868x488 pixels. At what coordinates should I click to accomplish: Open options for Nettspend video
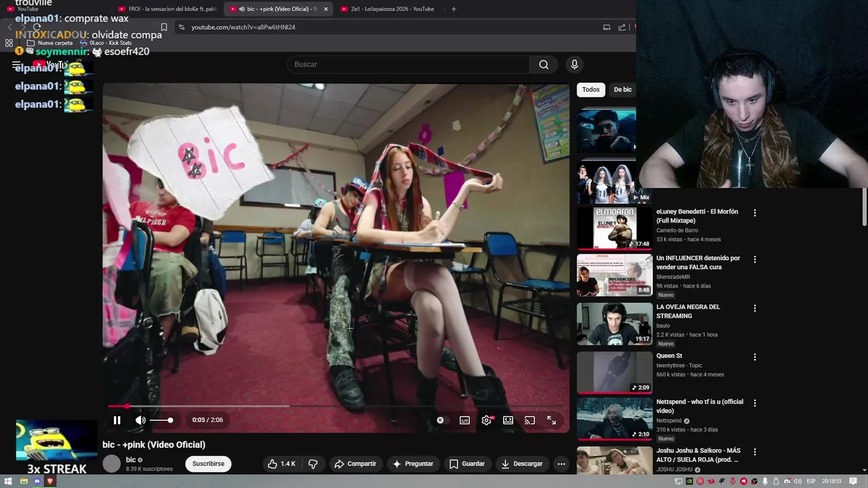pyautogui.click(x=754, y=403)
